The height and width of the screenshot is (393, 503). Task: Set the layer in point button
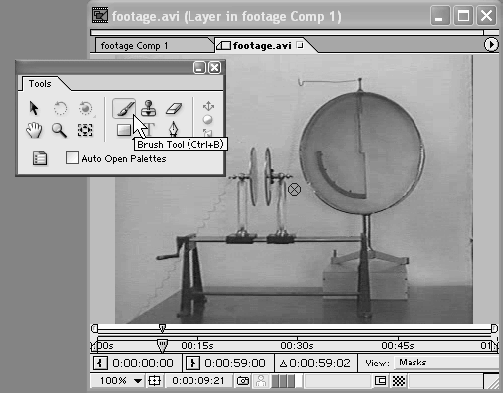tap(100, 363)
